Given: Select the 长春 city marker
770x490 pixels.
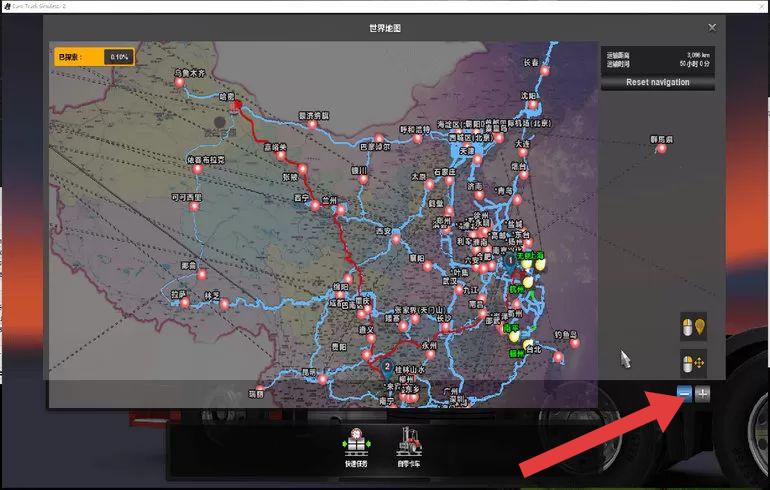Looking at the screenshot, I should pos(545,71).
